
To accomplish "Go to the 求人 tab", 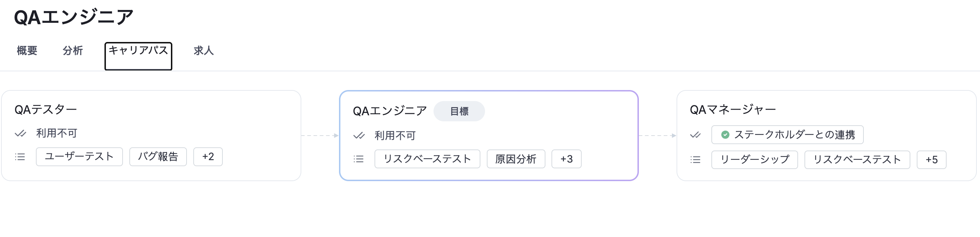I will pyautogui.click(x=204, y=50).
